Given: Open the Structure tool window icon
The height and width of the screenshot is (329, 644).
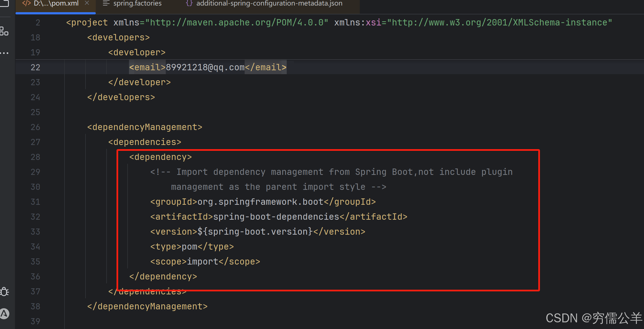Looking at the screenshot, I should pyautogui.click(x=4, y=31).
